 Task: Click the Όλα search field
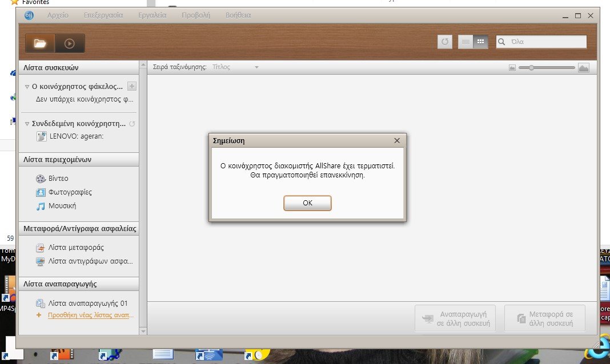click(541, 42)
